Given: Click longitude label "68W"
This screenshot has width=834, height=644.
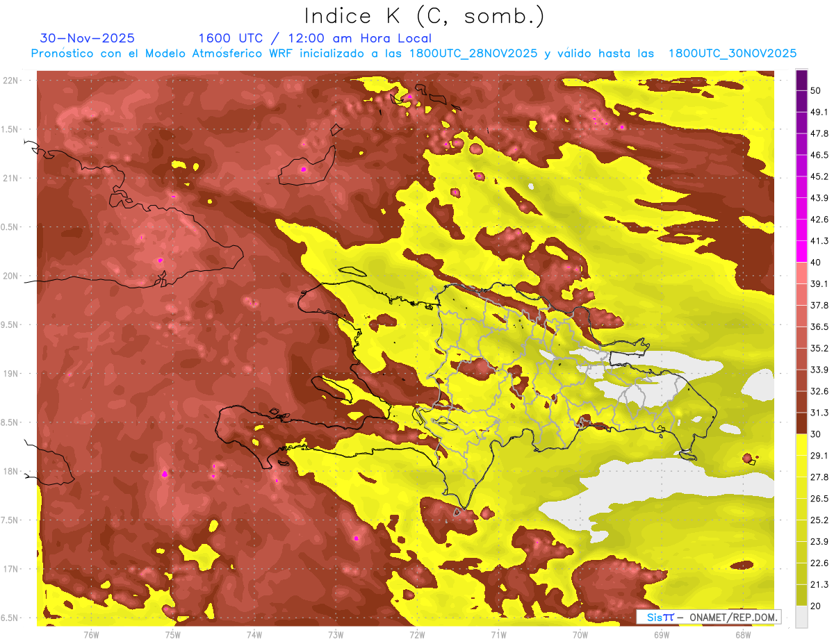Looking at the screenshot, I should pos(743,634).
